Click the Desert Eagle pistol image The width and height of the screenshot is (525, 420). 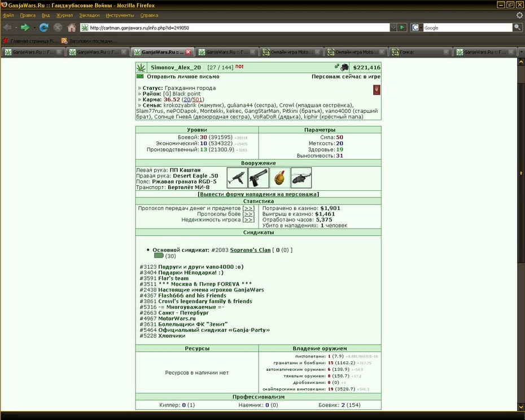(x=259, y=177)
